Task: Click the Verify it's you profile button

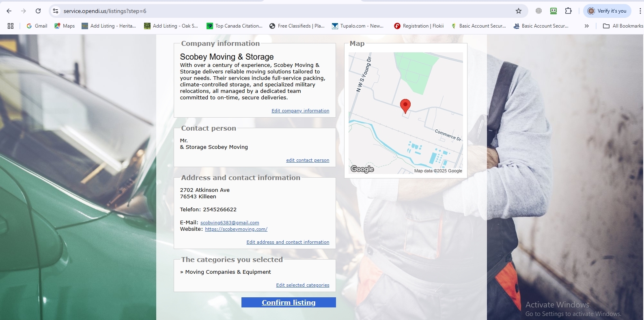Action: pyautogui.click(x=607, y=11)
